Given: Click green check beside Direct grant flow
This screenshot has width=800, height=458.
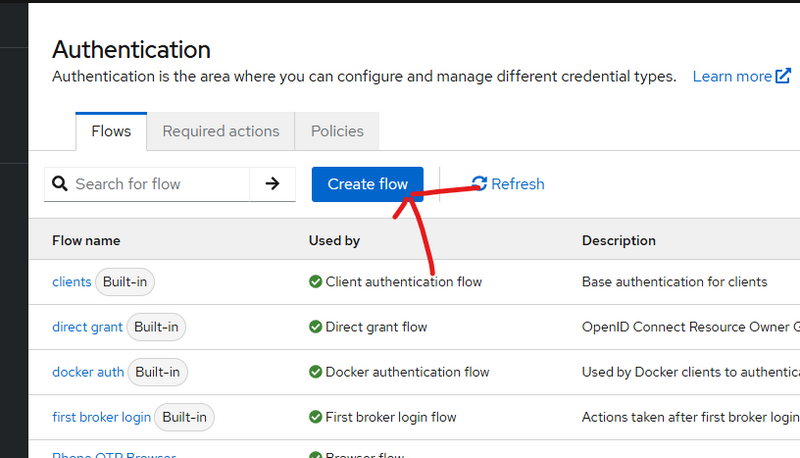Looking at the screenshot, I should [315, 327].
